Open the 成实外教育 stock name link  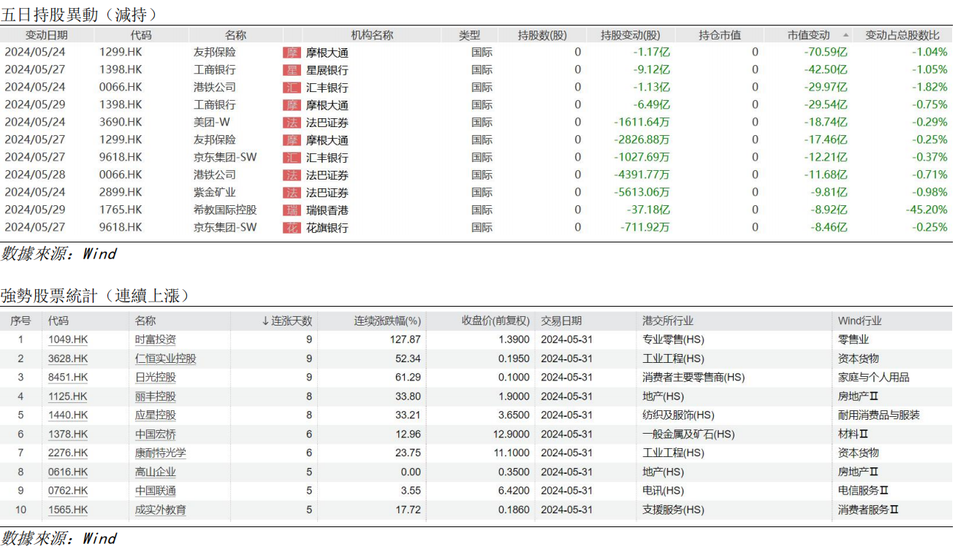click(x=161, y=510)
